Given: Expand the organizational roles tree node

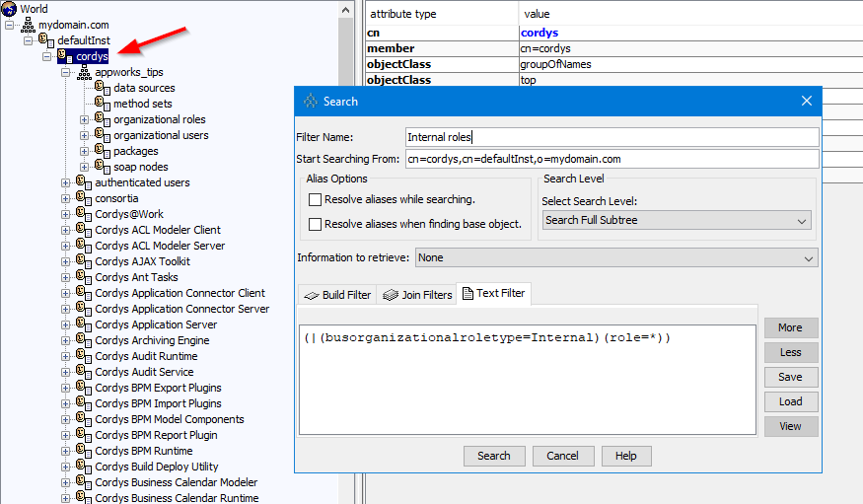Looking at the screenshot, I should tap(85, 119).
